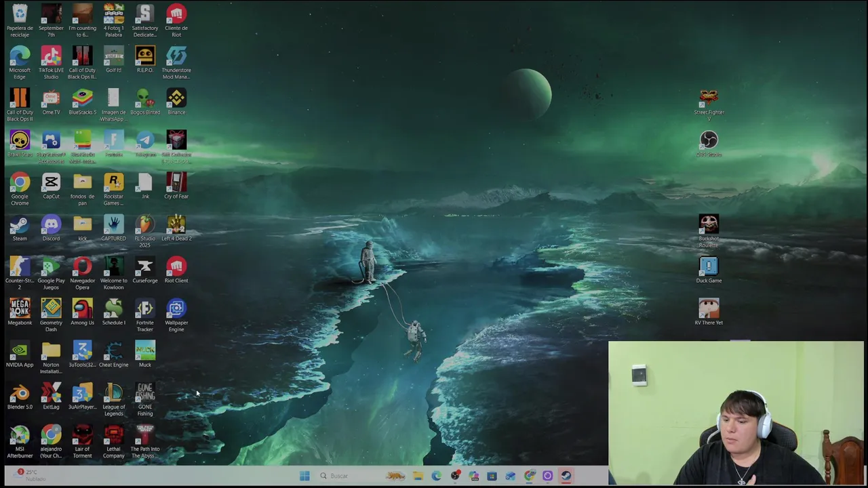868x488 pixels.
Task: Click the Among Us shortcut
Action: coord(82,312)
